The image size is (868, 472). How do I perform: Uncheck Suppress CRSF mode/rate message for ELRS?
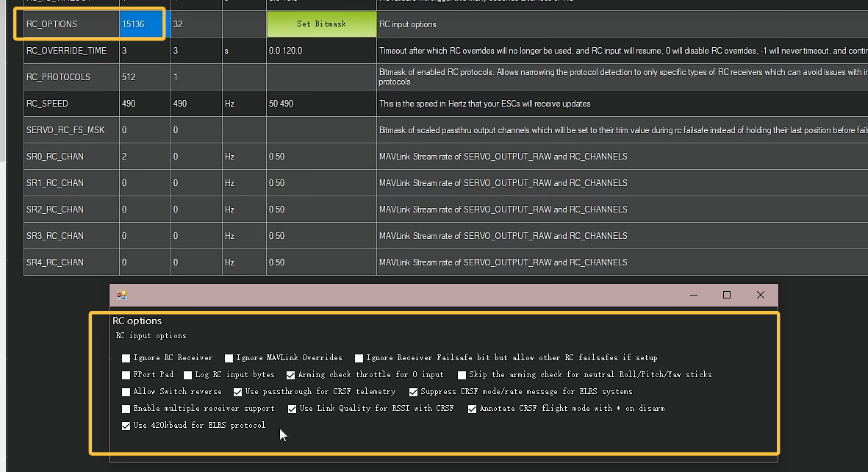[414, 393]
